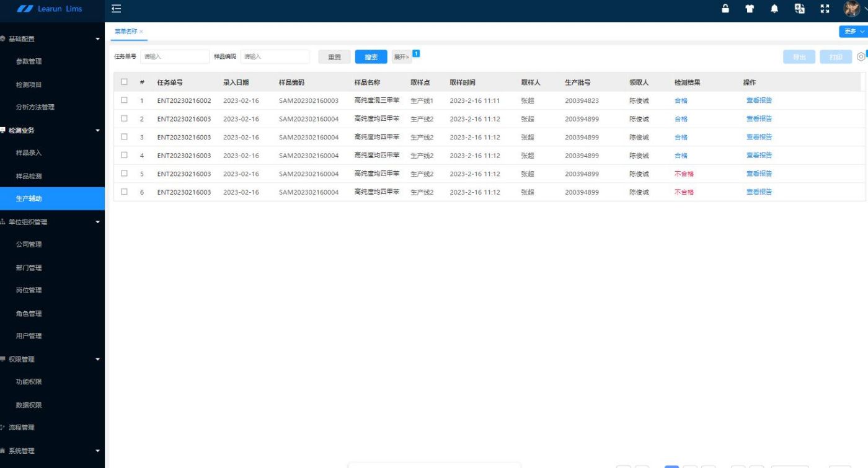Tick the select-all checkbox in table header

coord(125,82)
